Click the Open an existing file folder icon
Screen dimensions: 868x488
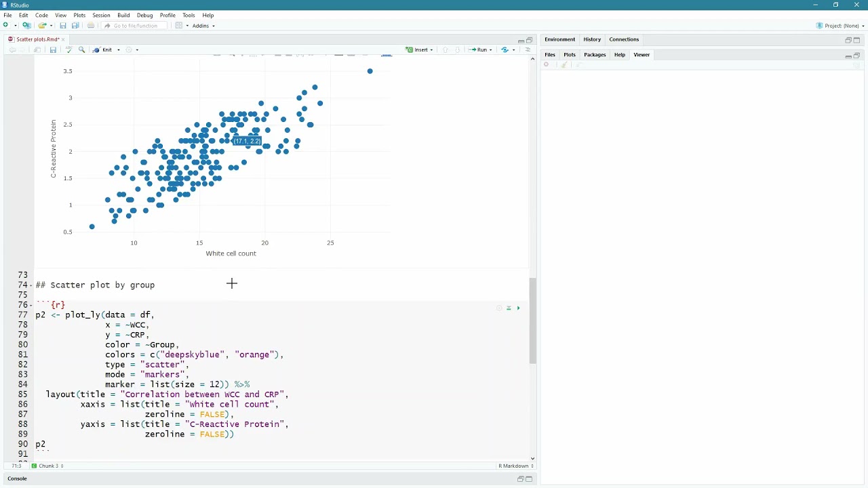click(x=42, y=26)
